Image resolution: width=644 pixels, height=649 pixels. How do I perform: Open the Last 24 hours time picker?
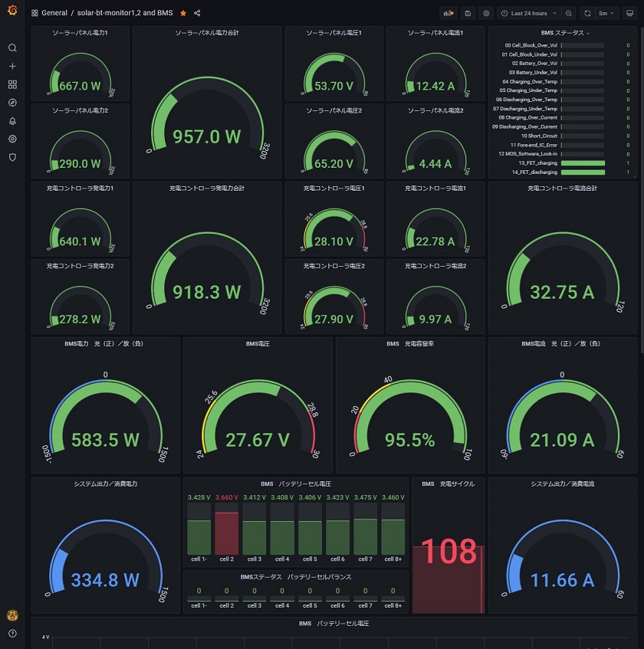pyautogui.click(x=529, y=13)
